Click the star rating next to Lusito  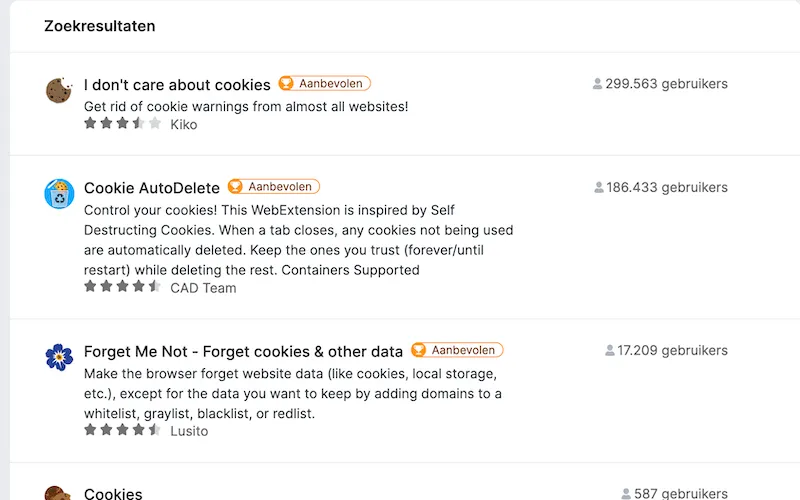122,430
